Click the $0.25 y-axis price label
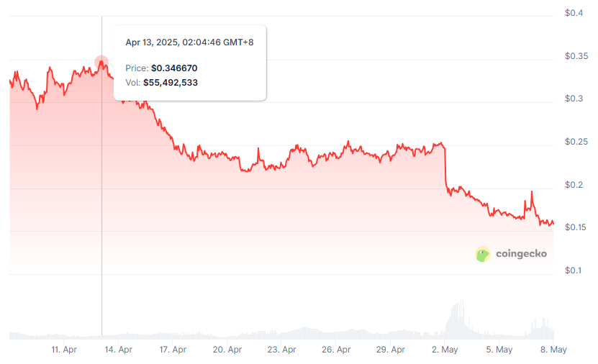This screenshot has width=598, height=364. pyautogui.click(x=576, y=142)
